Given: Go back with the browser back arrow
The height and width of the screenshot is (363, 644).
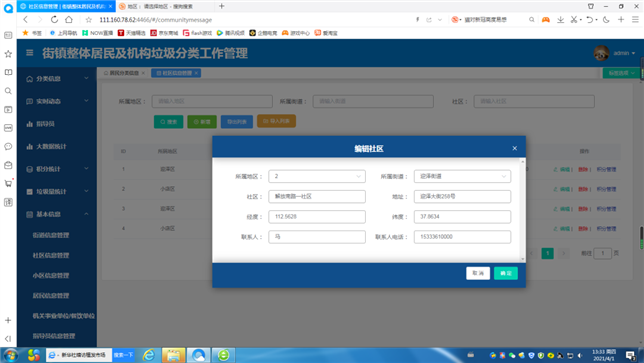Looking at the screenshot, I should (x=25, y=19).
